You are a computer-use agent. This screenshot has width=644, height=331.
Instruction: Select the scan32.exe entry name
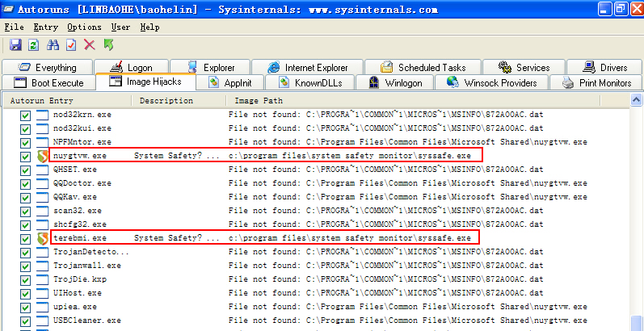(78, 211)
